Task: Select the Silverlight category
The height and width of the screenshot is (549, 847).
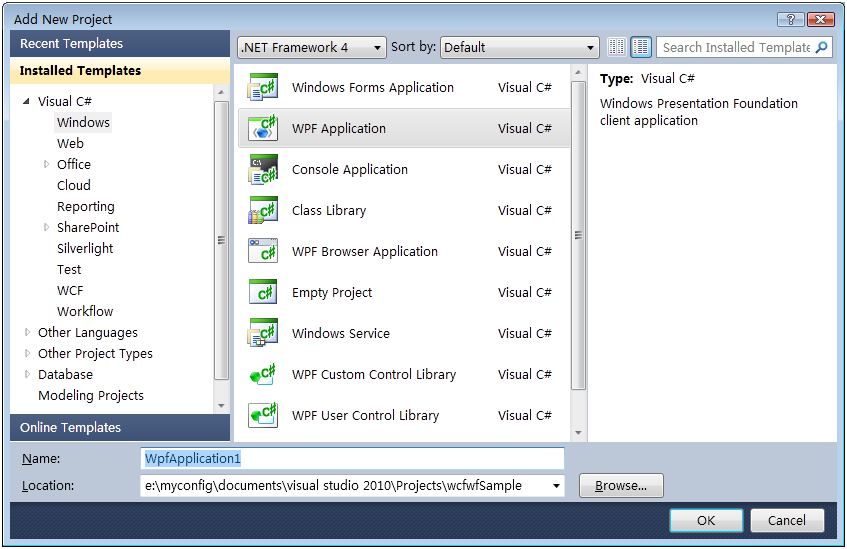Action: coord(85,249)
